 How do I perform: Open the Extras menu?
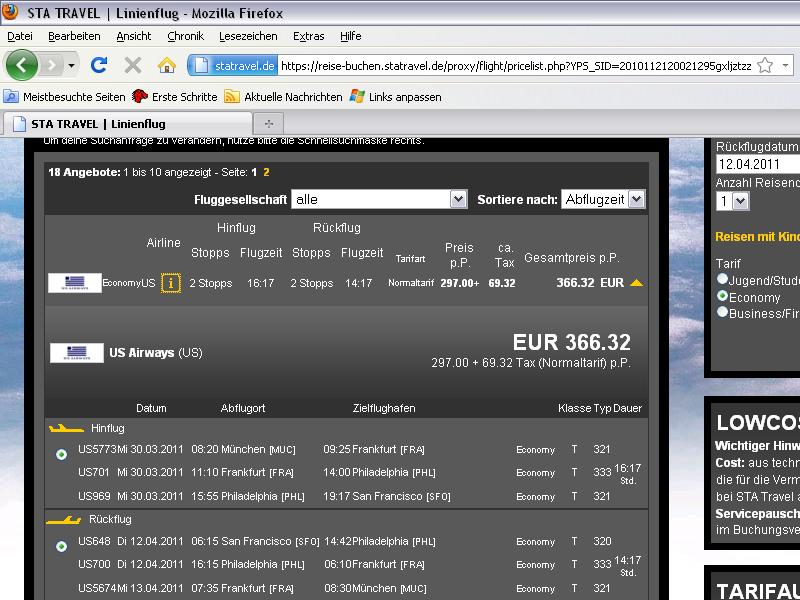(309, 36)
